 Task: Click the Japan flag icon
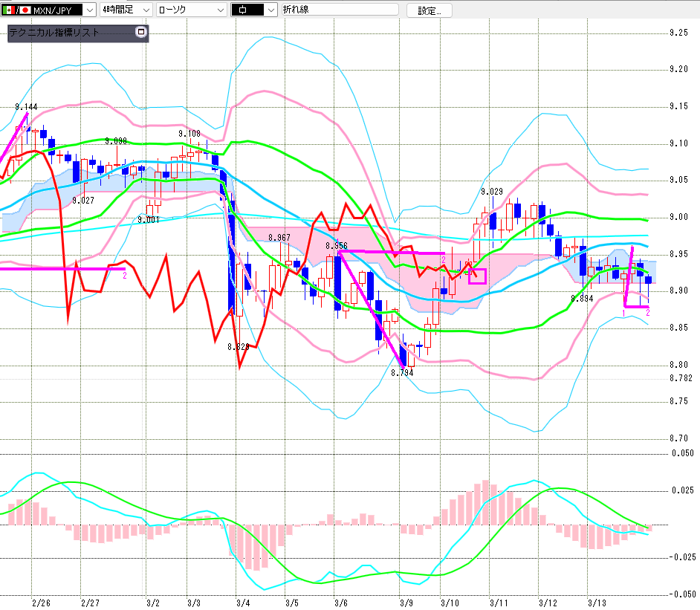[25, 10]
